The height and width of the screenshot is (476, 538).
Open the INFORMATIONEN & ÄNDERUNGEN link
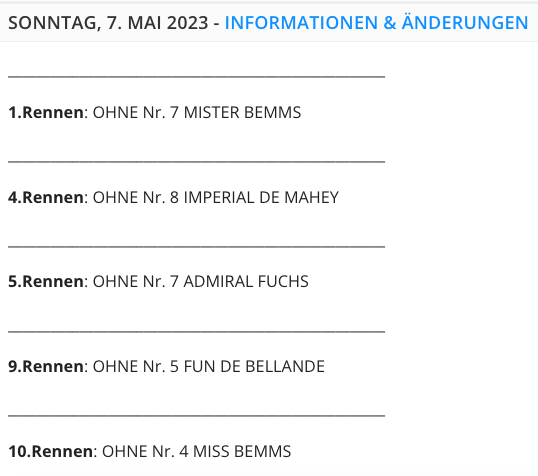click(376, 23)
